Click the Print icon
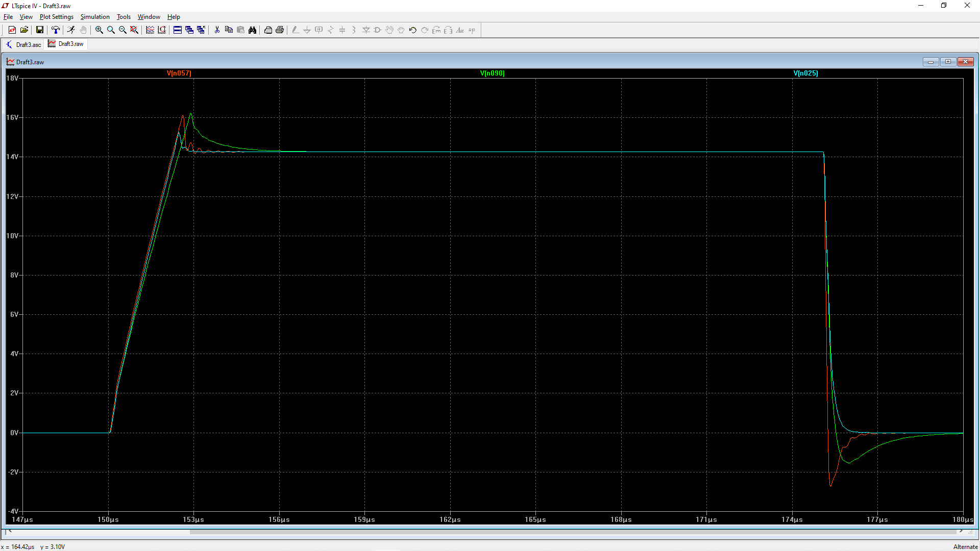This screenshot has width=980, height=551. 280,30
